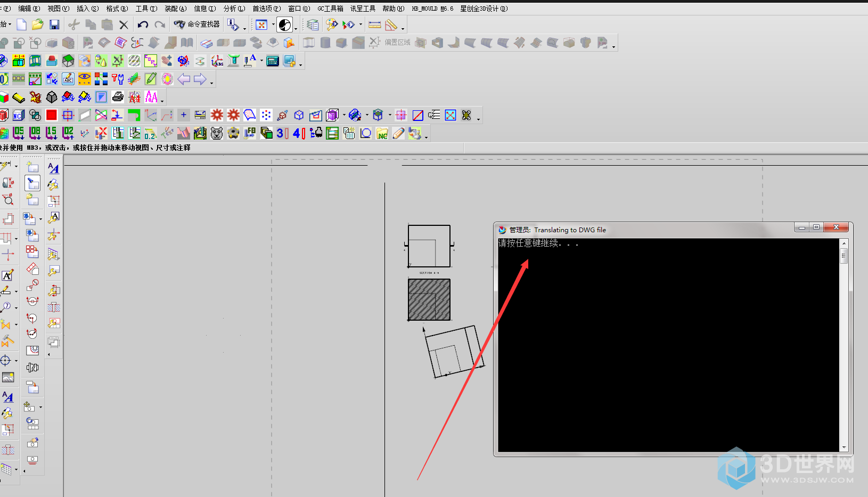Image resolution: width=868 pixels, height=497 pixels.
Task: Click the blue plus sign icon
Action: click(184, 115)
